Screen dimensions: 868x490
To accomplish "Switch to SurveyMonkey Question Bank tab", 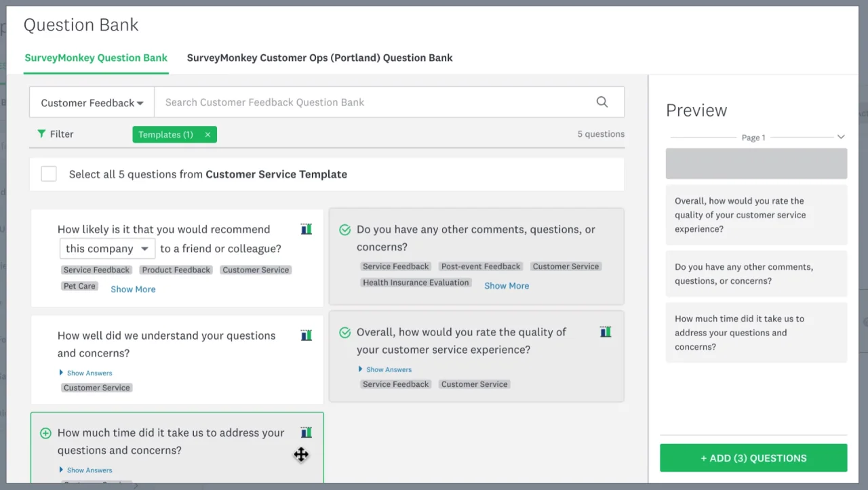I will (96, 58).
